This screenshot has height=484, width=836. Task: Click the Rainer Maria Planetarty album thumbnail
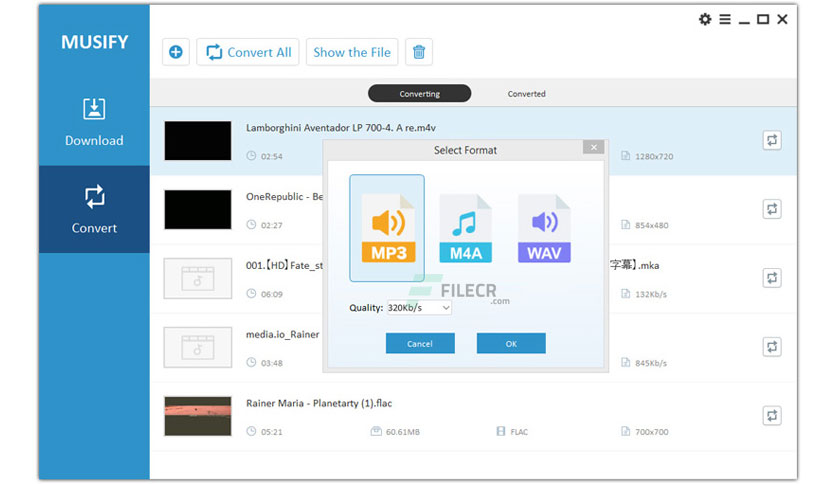click(198, 416)
